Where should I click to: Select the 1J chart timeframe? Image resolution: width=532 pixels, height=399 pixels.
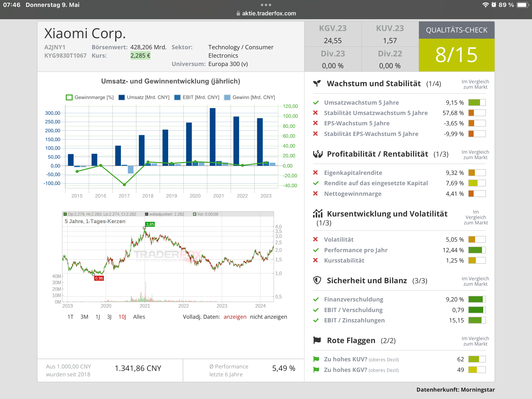coord(98,317)
